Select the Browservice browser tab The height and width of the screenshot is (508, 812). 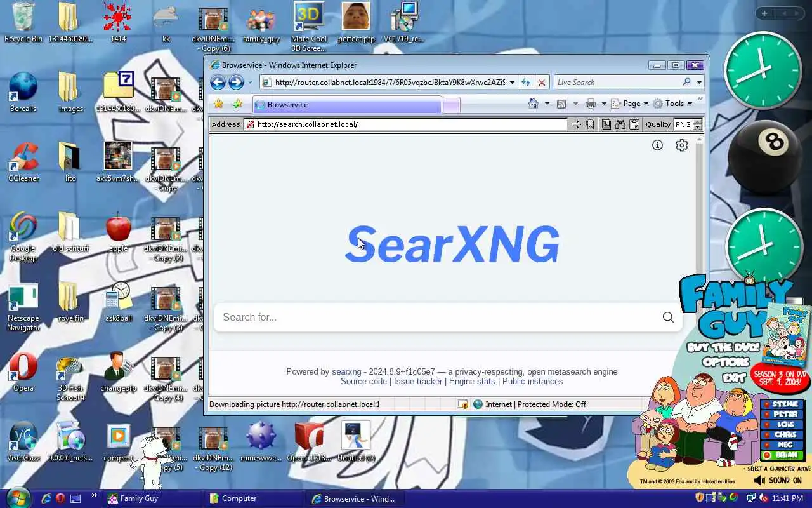(346, 105)
